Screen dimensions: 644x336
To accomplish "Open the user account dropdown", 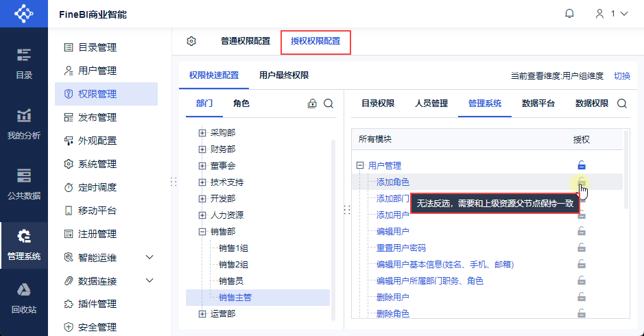I will (612, 14).
